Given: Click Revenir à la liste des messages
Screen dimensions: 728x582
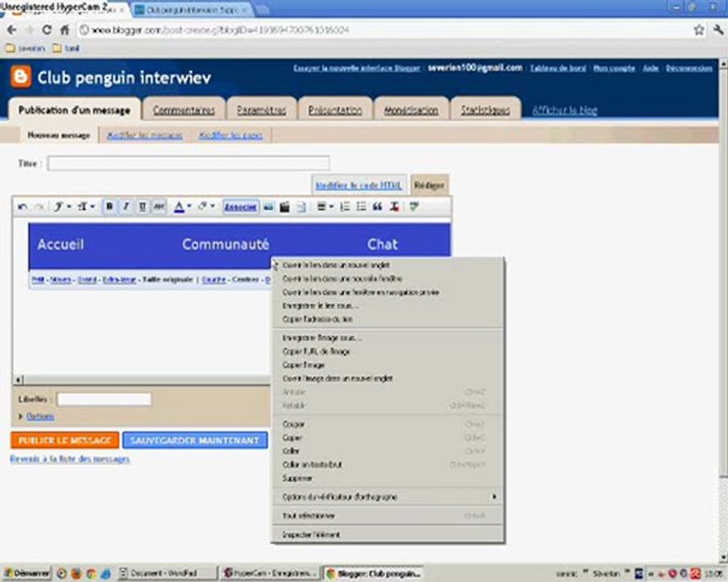Looking at the screenshot, I should coord(70,458).
